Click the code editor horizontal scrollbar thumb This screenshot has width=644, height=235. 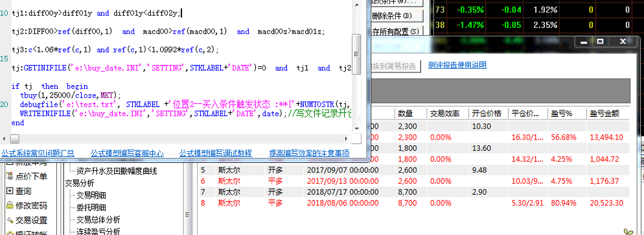click(15, 138)
